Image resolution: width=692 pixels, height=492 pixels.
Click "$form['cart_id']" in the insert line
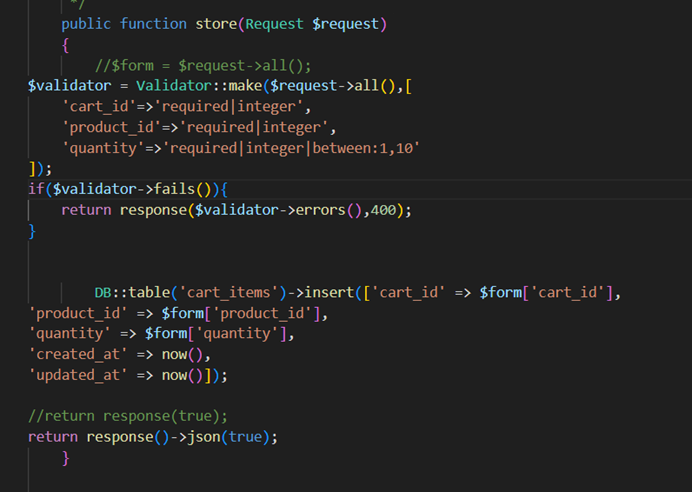tap(546, 293)
